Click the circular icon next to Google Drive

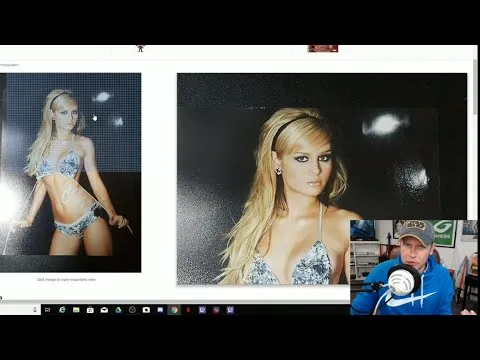pos(132,310)
